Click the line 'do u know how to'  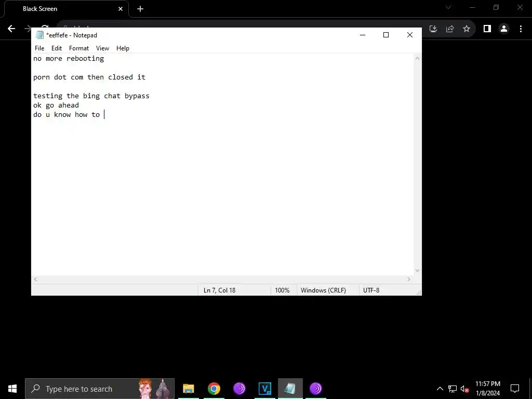[x=66, y=114]
